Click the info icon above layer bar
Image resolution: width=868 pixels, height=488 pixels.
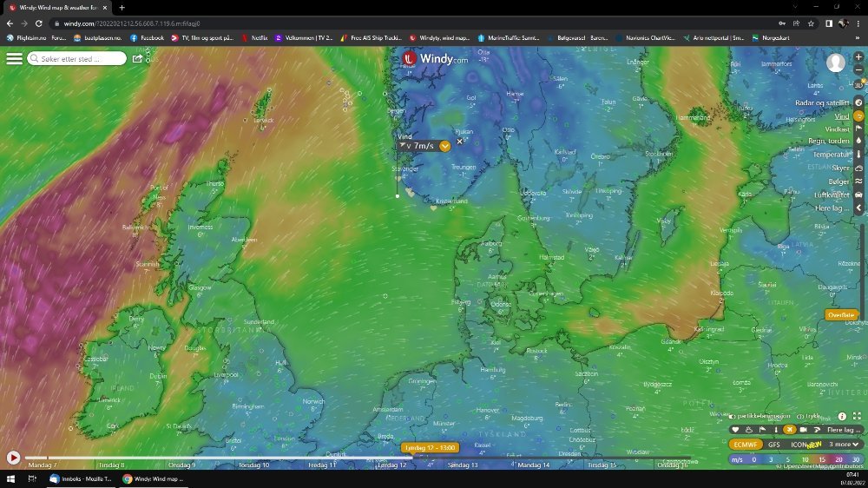point(842,416)
